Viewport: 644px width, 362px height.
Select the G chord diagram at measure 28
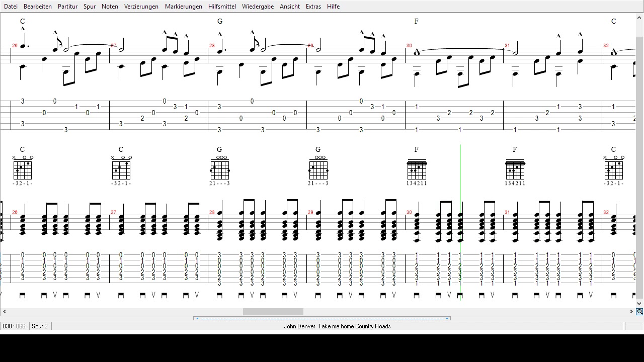click(x=219, y=167)
